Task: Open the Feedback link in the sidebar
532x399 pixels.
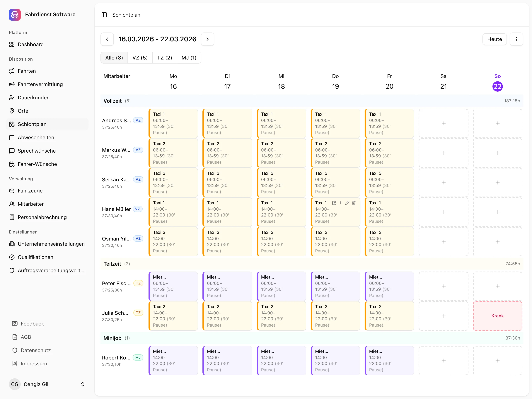Action: pos(32,324)
